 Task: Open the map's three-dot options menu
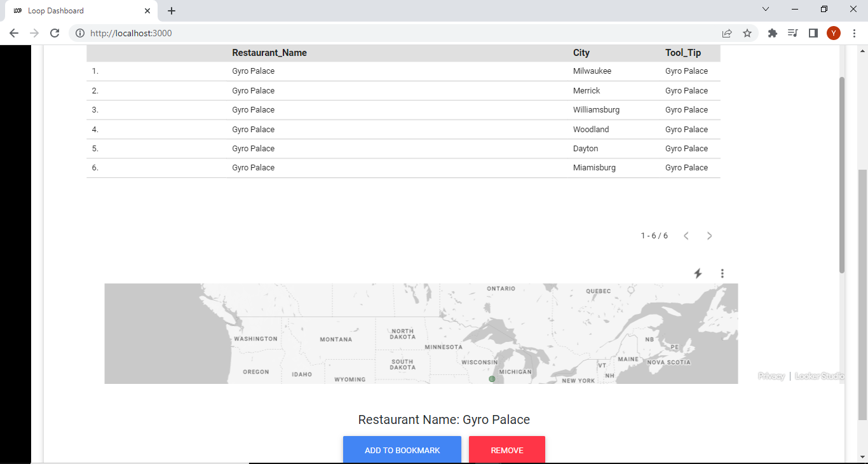[722, 273]
